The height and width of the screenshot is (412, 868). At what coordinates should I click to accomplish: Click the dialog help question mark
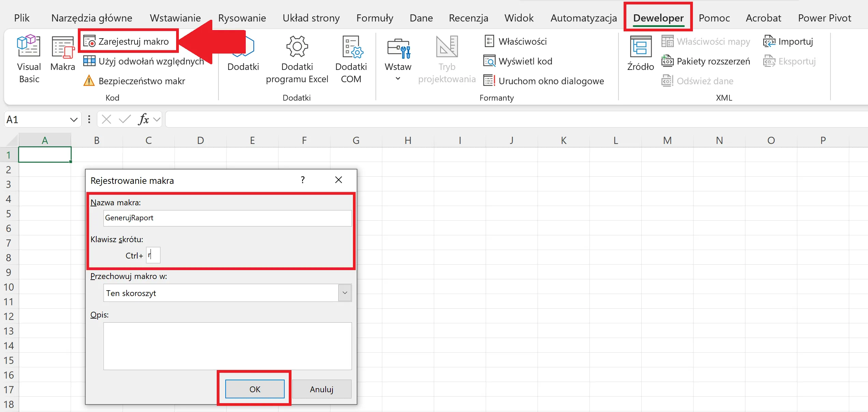pyautogui.click(x=302, y=180)
